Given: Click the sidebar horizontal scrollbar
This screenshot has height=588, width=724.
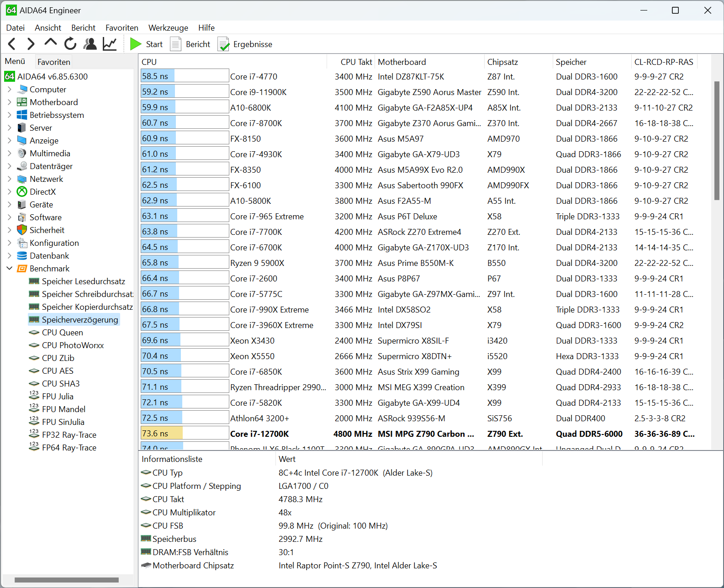Looking at the screenshot, I should (x=67, y=580).
